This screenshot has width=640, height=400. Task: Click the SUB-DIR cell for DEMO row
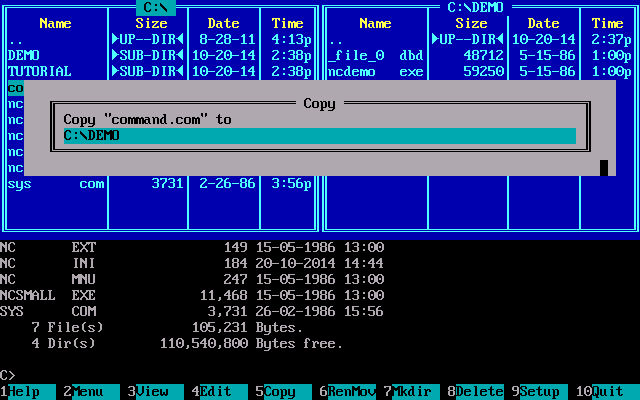pyautogui.click(x=148, y=56)
